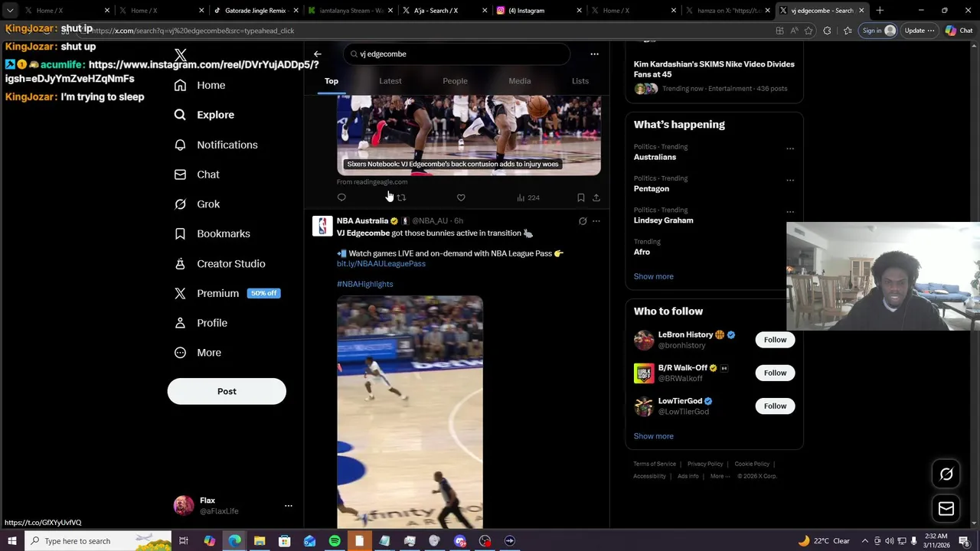
Task: Open options for Pentagon trend
Action: [790, 181]
